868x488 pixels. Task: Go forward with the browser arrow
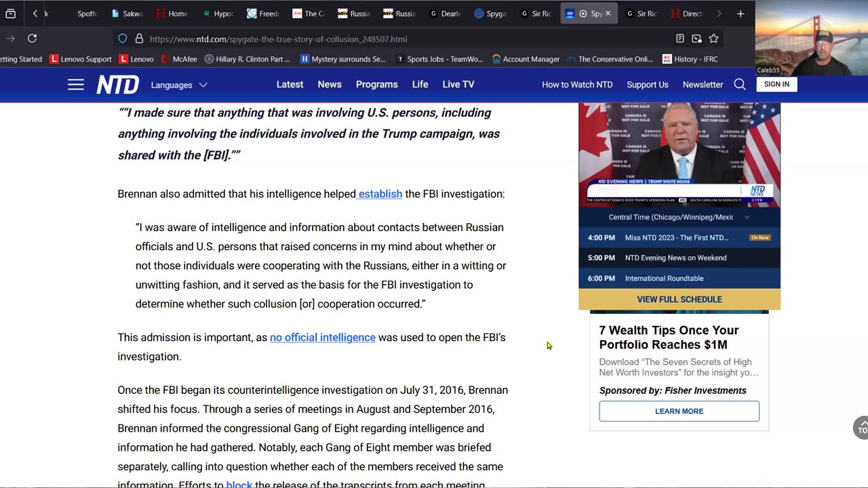[x=11, y=39]
